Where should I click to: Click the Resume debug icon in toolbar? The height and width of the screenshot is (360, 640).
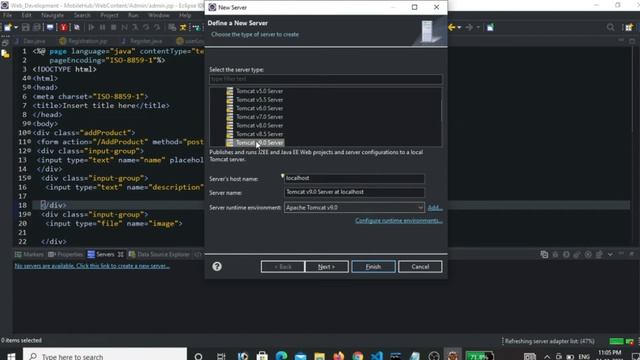(x=91, y=27)
